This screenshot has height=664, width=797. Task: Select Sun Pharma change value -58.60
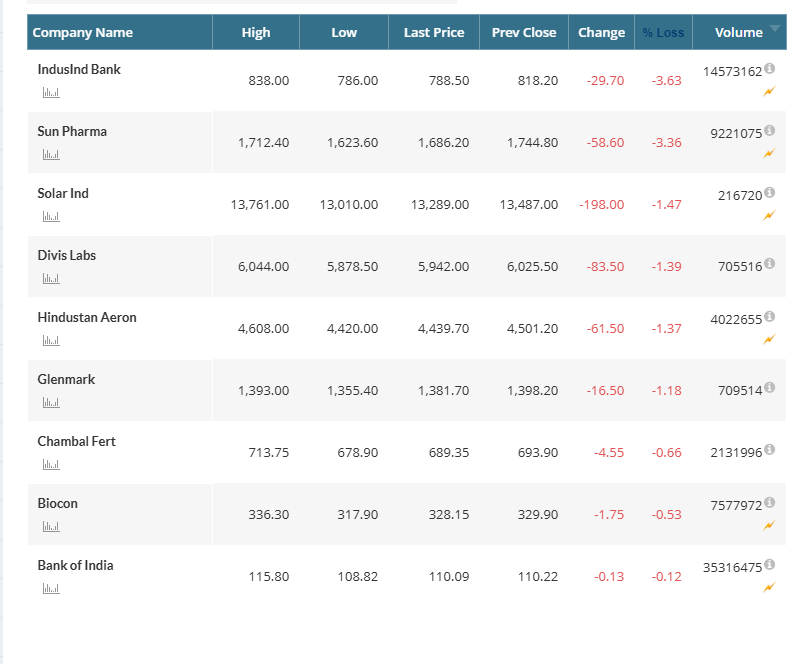(605, 143)
